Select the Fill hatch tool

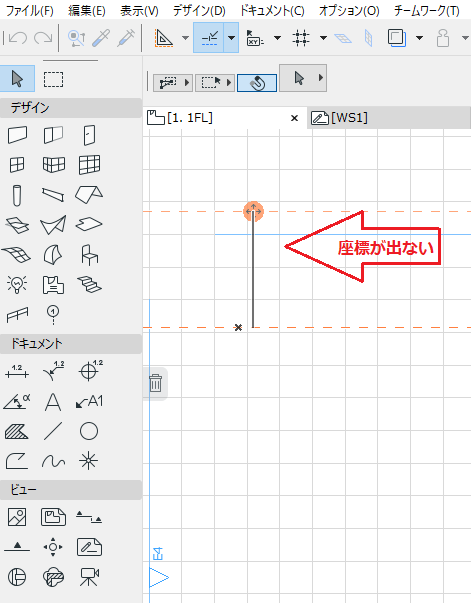point(17,431)
